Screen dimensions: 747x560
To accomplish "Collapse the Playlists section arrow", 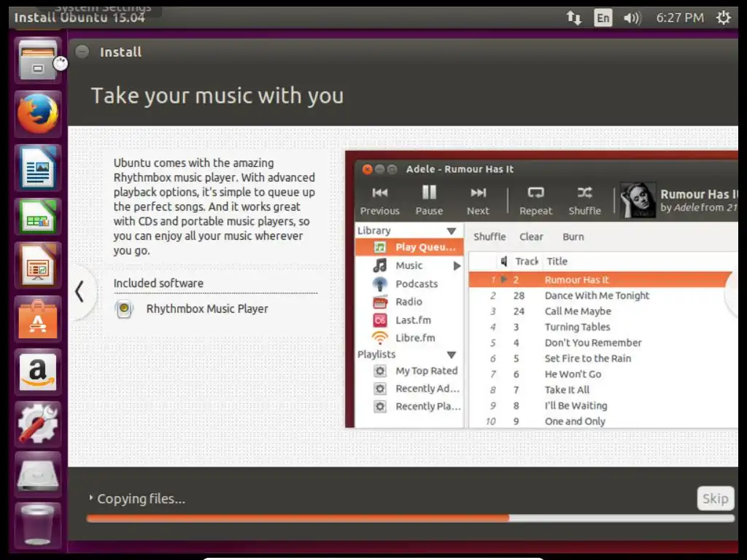I will coord(451,355).
